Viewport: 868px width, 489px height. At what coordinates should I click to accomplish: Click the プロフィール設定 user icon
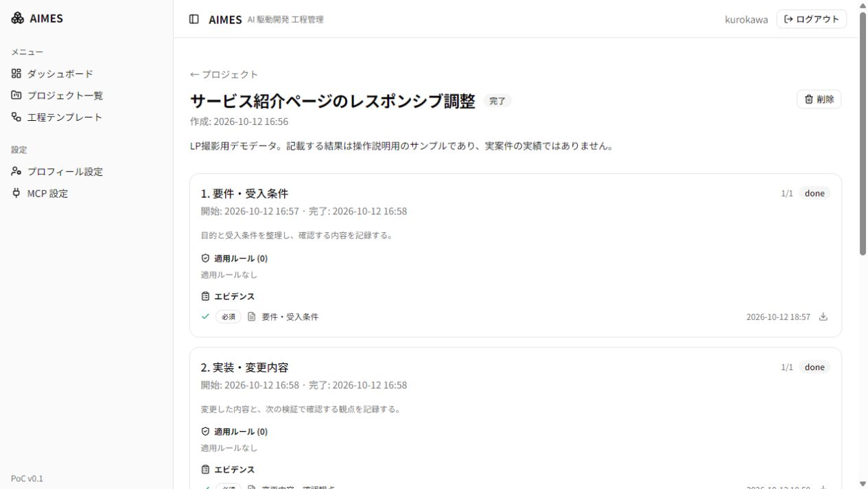(16, 172)
